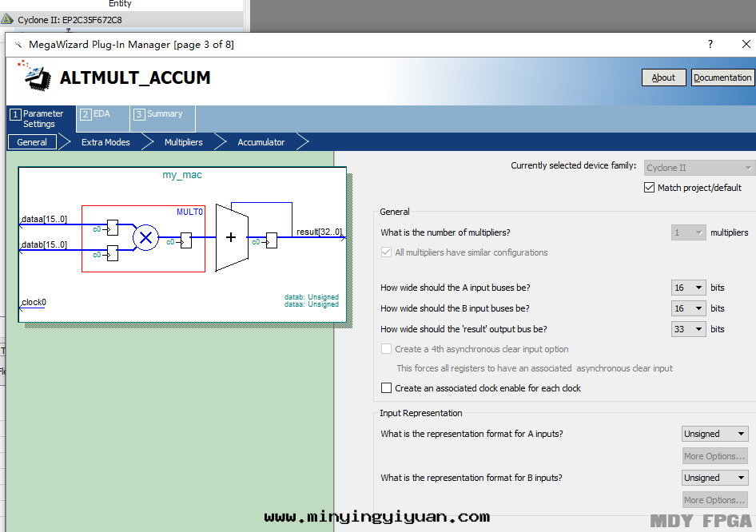Click the About button
Screen dimensions: 756x532
[x=663, y=77]
